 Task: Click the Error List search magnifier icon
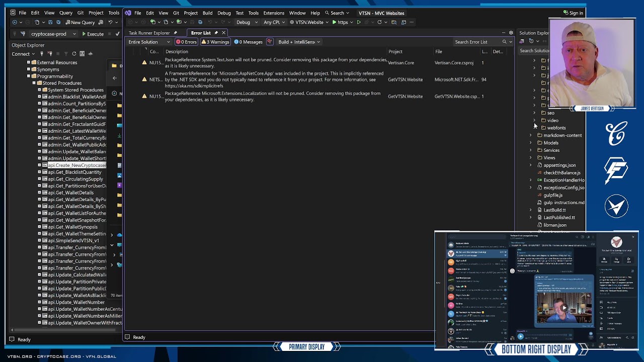click(x=504, y=42)
